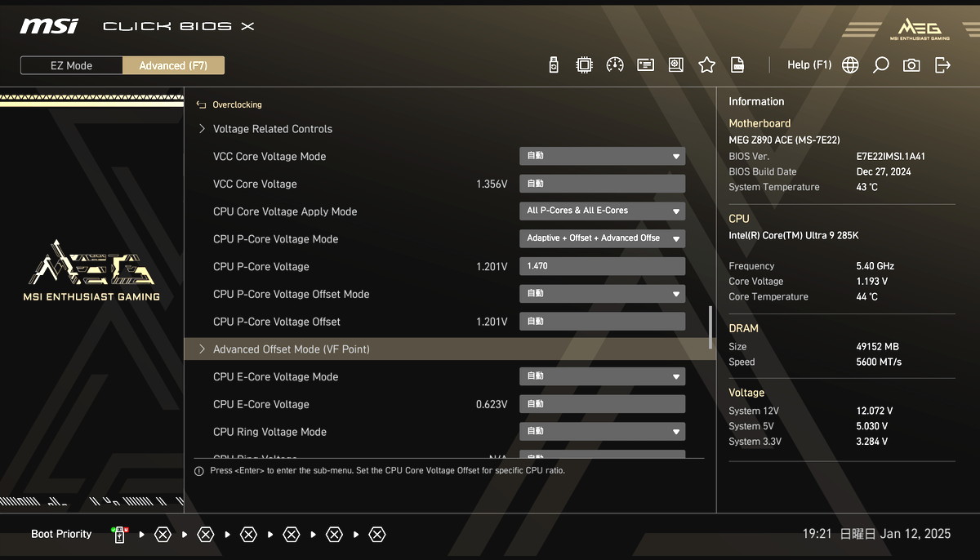
Task: Click the Boot Priority label
Action: [x=61, y=534]
